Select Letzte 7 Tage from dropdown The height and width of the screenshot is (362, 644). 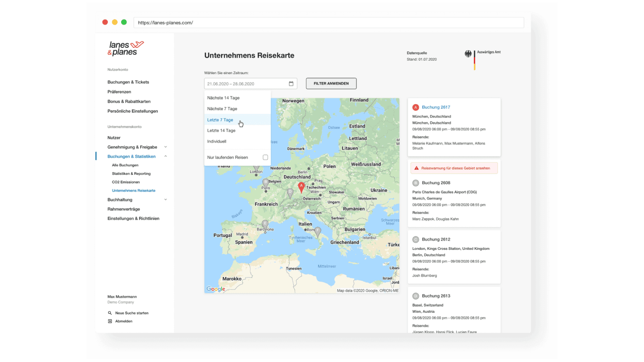220,120
